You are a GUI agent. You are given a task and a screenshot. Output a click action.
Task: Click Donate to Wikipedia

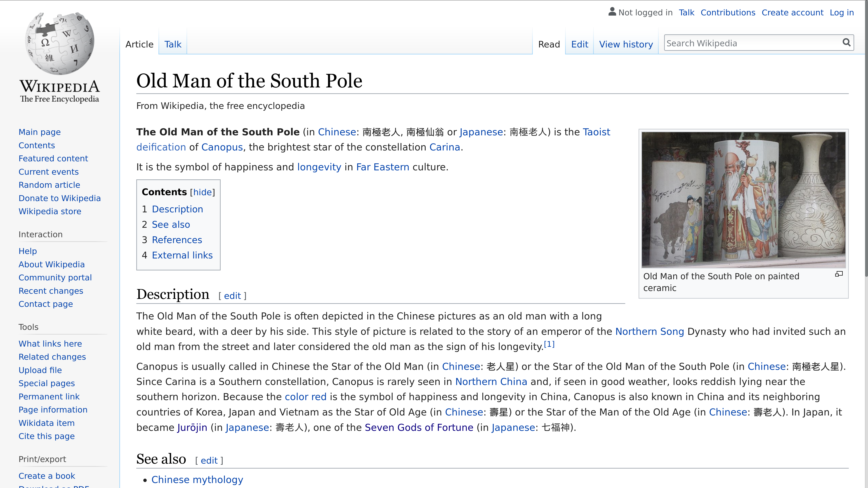pyautogui.click(x=60, y=198)
